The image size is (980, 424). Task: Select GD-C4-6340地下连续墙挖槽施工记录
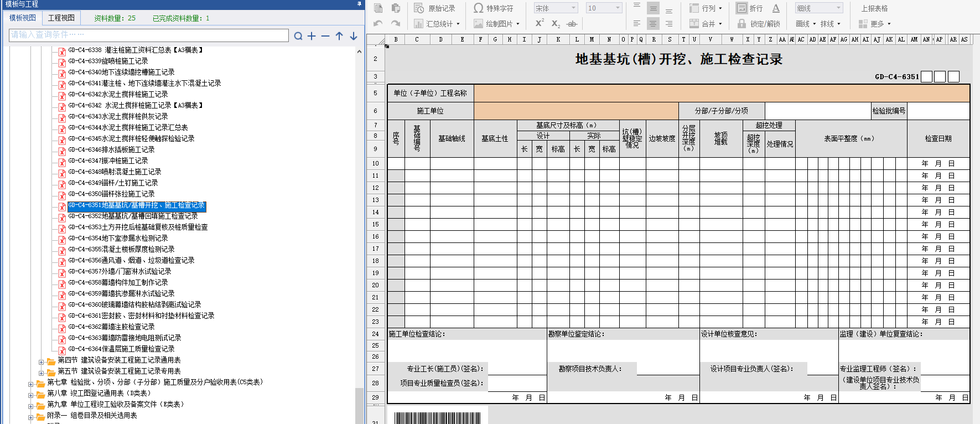(x=121, y=72)
